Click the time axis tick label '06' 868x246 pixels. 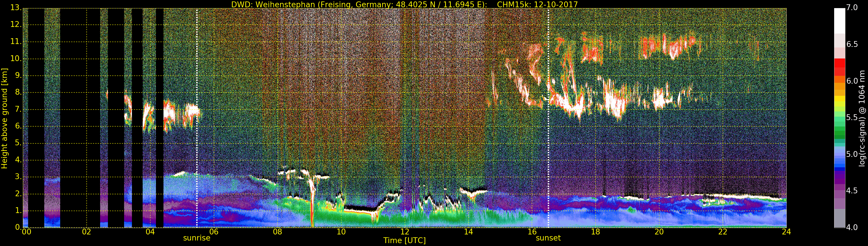coord(214,232)
